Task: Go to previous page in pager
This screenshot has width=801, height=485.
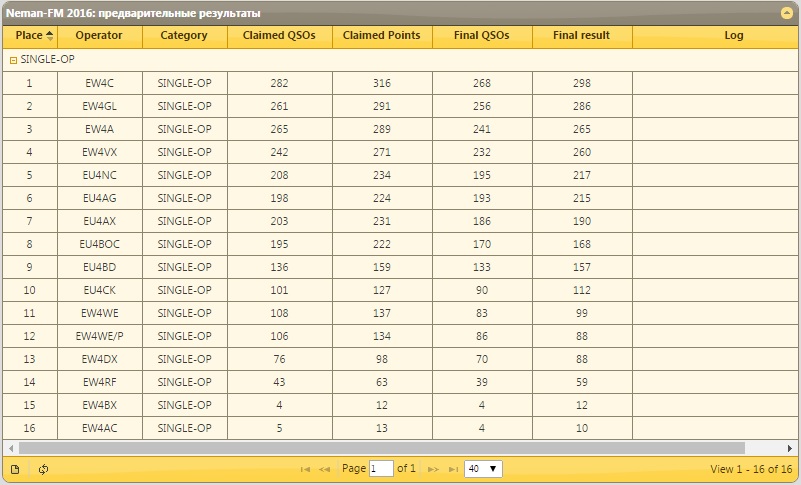Action: coord(325,469)
